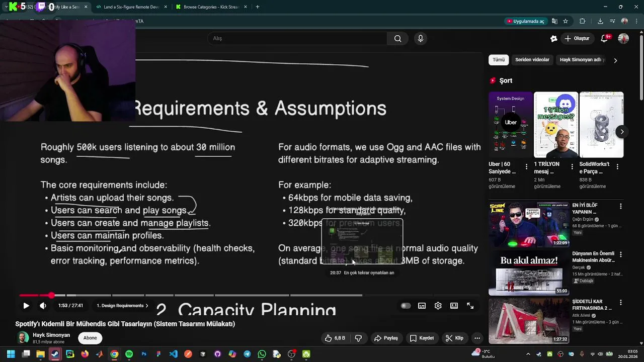644x362 pixels.
Task: Turn on subtitles in the video player
Action: (x=422, y=306)
